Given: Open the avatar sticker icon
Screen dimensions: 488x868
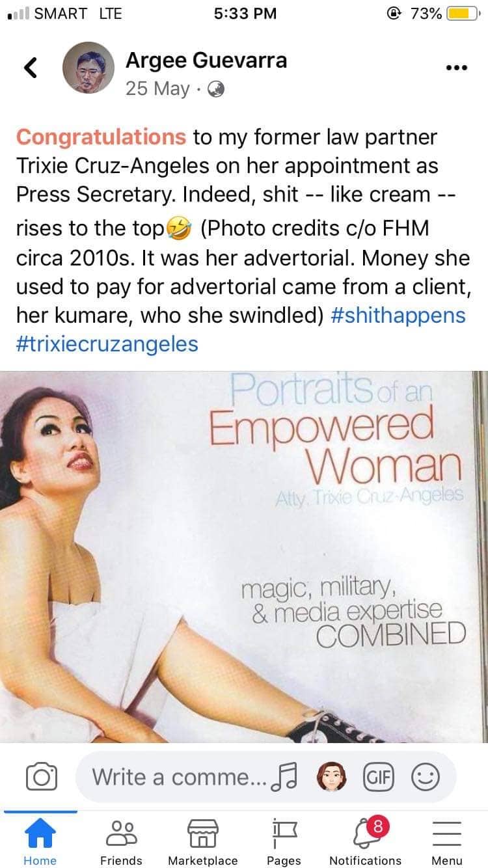Looking at the screenshot, I should point(332,777).
